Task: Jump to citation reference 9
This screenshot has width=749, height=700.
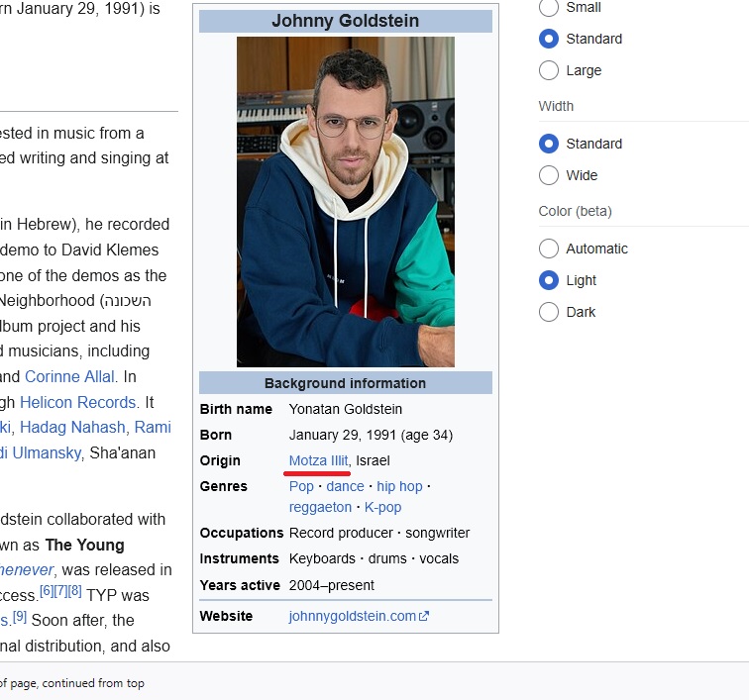Action: [x=20, y=617]
